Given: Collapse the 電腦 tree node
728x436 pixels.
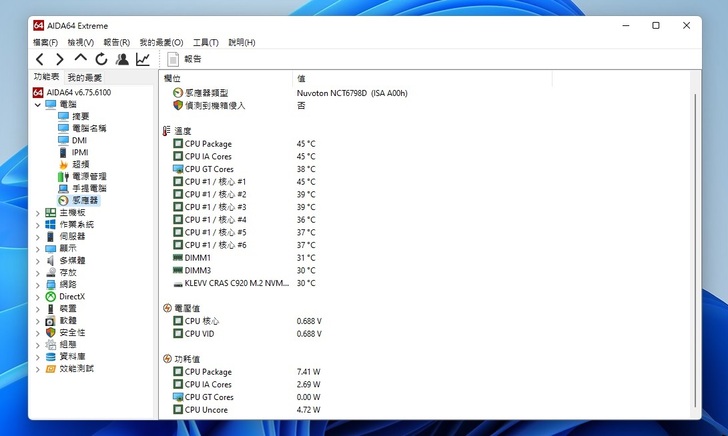Looking at the screenshot, I should pos(38,104).
